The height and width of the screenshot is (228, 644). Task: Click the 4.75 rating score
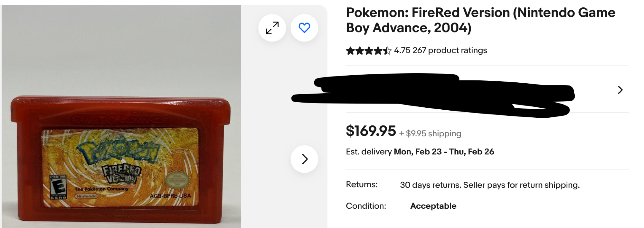[402, 50]
